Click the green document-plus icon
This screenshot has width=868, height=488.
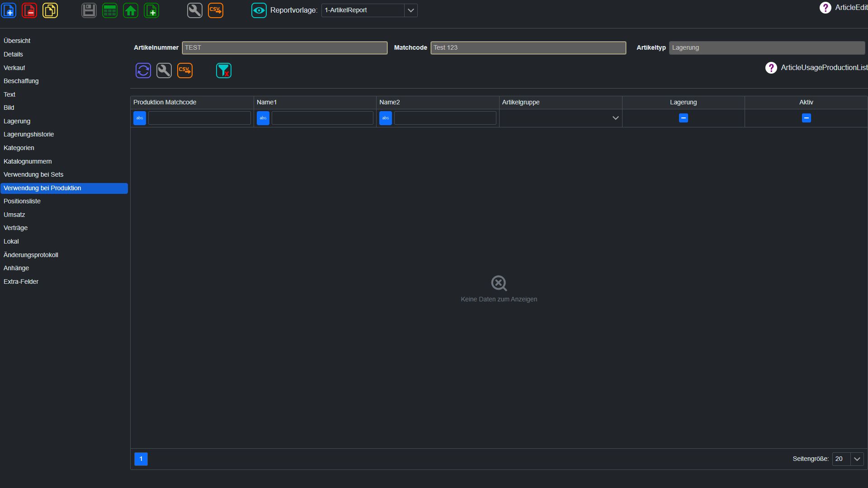151,10
